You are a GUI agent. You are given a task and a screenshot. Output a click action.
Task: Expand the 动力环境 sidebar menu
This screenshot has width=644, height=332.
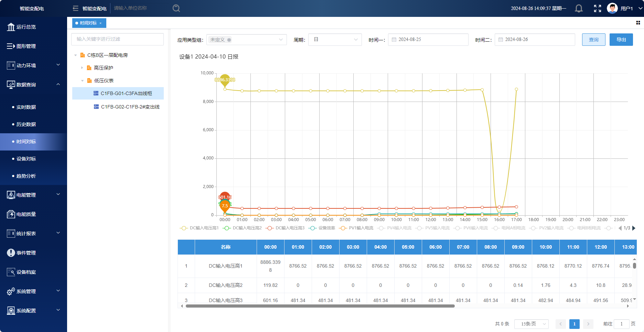click(58, 65)
